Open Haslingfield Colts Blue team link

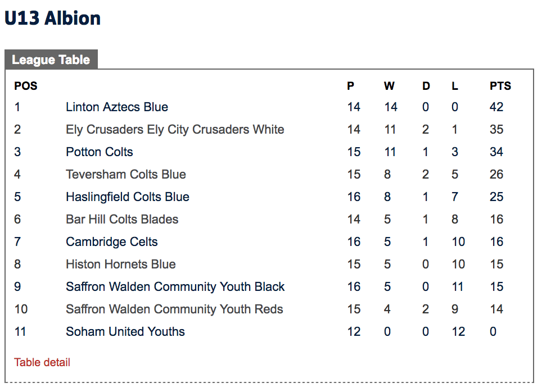coord(128,197)
